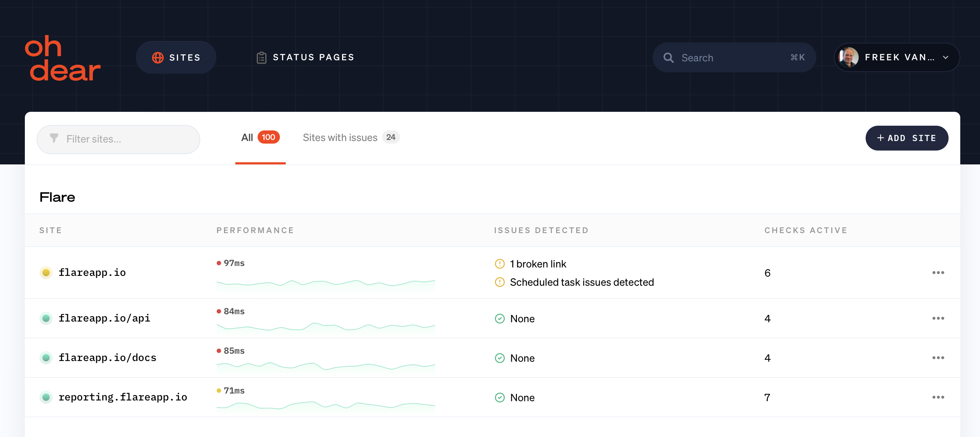Expand the user account dropdown chevron

[946, 57]
